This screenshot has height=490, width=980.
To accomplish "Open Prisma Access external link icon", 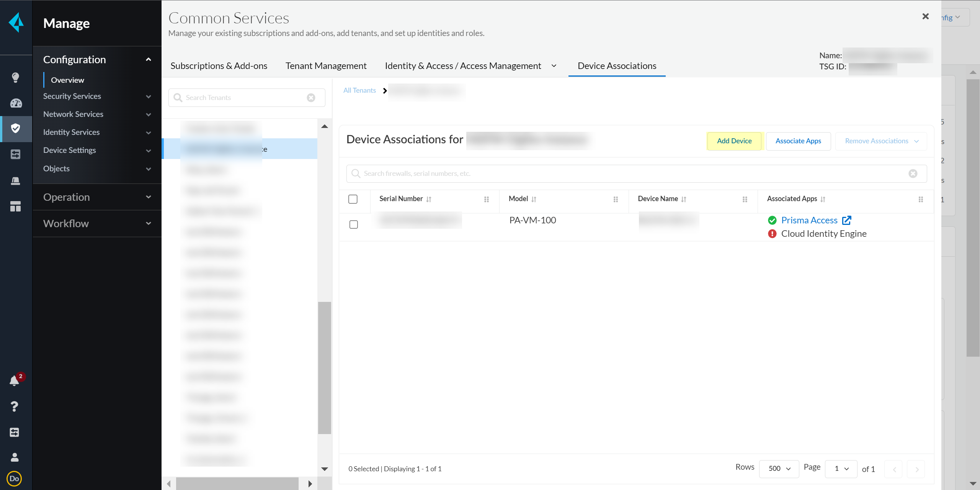I will tap(846, 220).
